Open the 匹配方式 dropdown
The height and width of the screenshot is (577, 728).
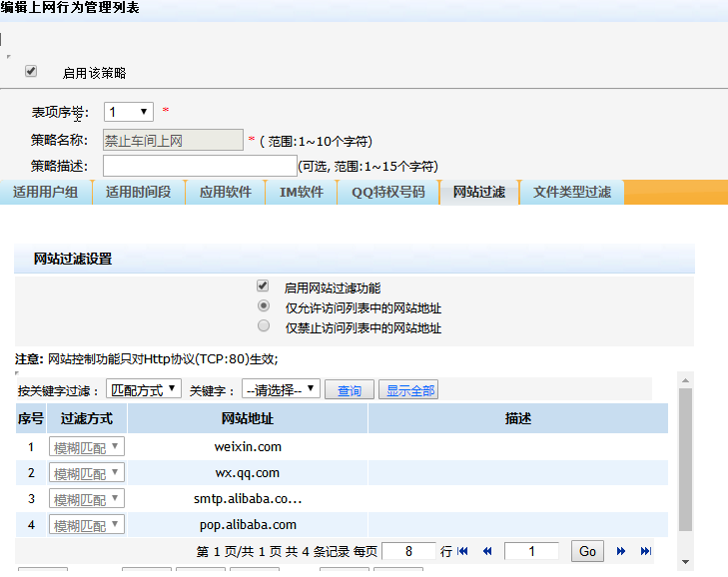(x=144, y=389)
